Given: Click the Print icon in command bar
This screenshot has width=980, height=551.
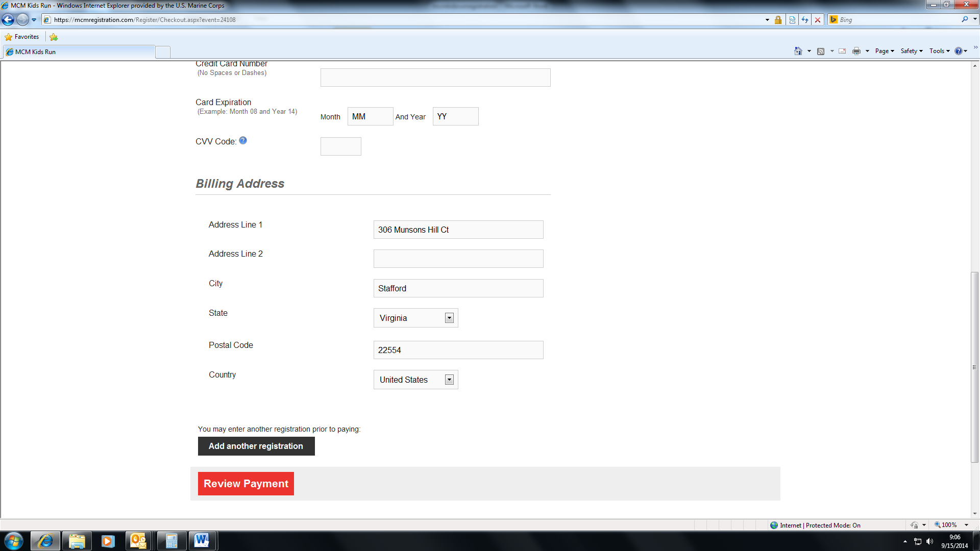Looking at the screenshot, I should tap(856, 51).
